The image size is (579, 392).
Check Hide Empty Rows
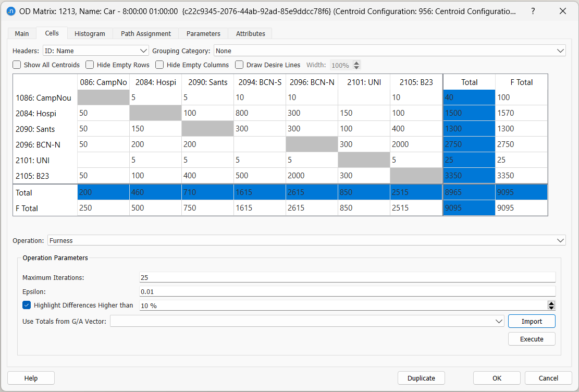[x=89, y=65]
